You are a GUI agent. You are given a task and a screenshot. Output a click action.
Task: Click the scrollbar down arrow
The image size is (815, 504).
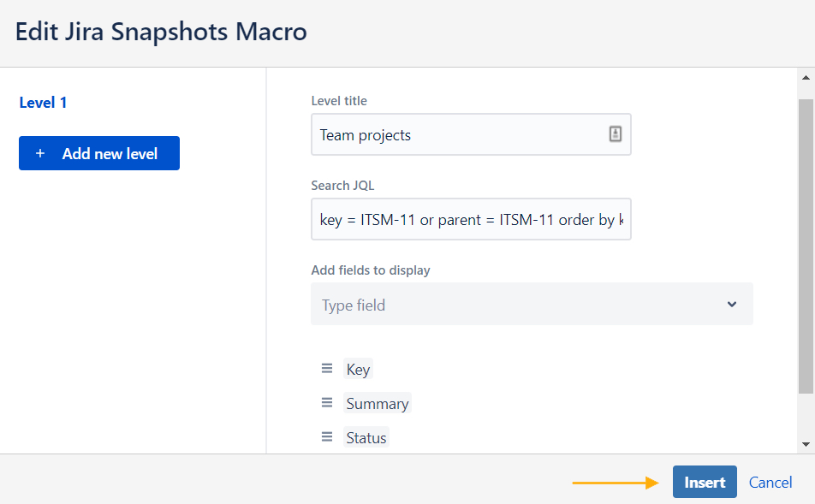806,444
